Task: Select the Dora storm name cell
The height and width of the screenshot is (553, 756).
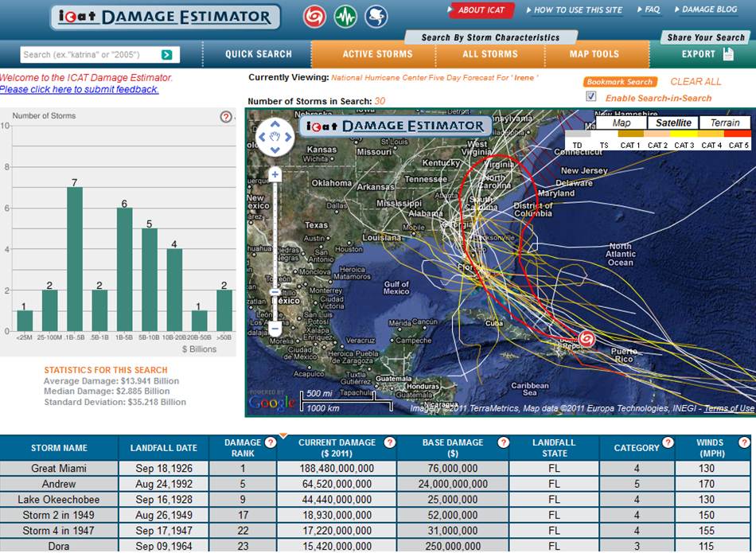Action: [59, 547]
